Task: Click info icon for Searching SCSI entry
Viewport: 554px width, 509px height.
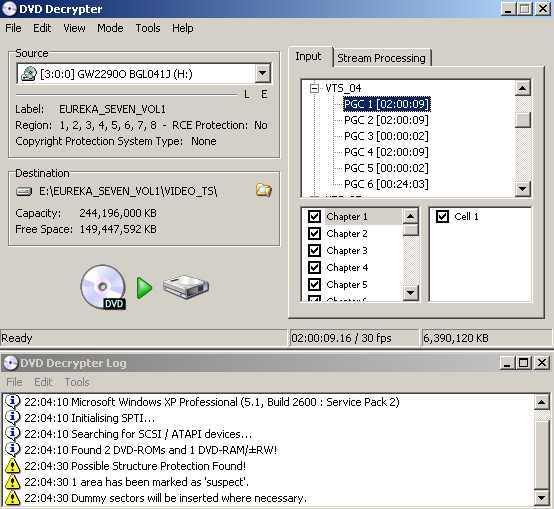Action: click(12, 434)
